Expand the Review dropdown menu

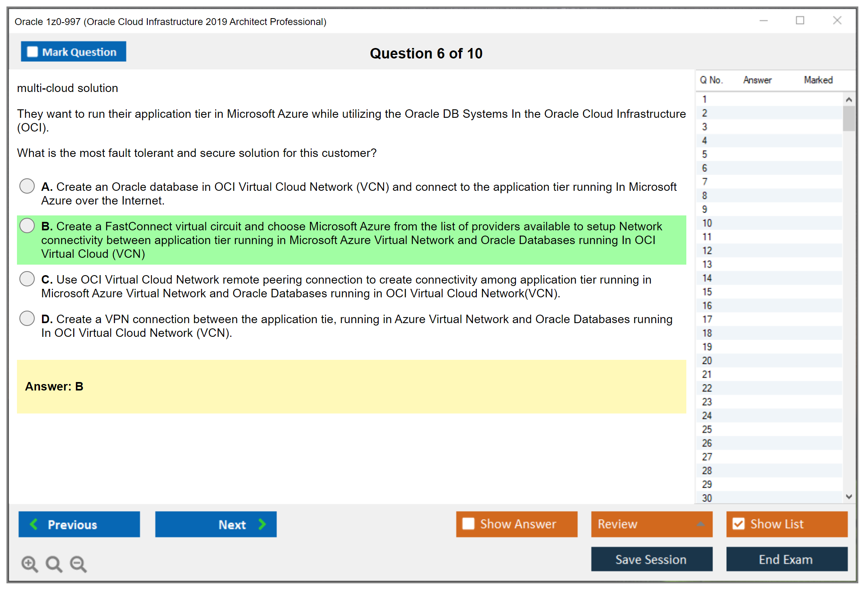(700, 524)
